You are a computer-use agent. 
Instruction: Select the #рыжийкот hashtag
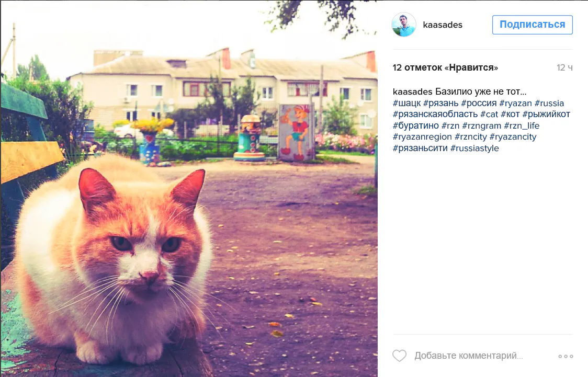[x=546, y=115]
